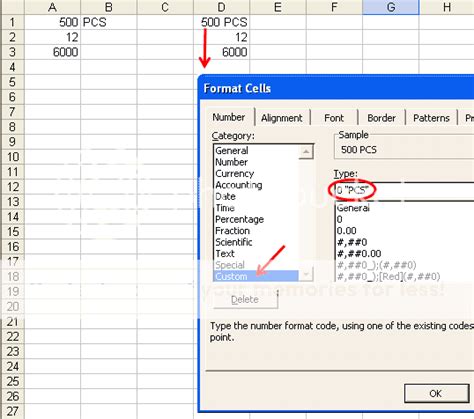Screen dimensions: 474x419
Task: Select column E header
Action: coord(278,7)
